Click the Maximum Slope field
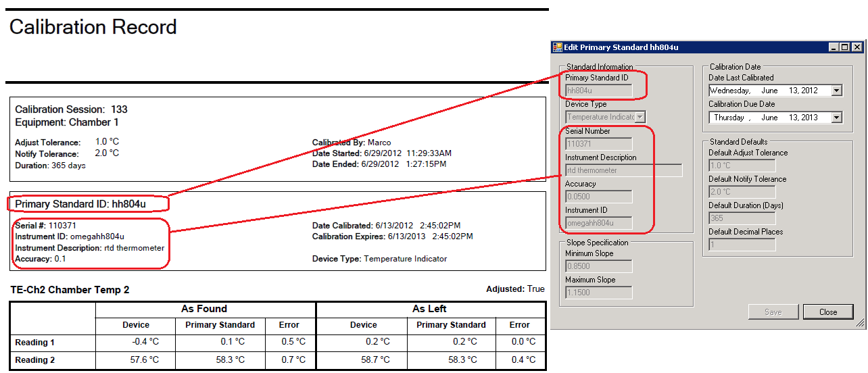This screenshot has width=868, height=373. (x=598, y=293)
